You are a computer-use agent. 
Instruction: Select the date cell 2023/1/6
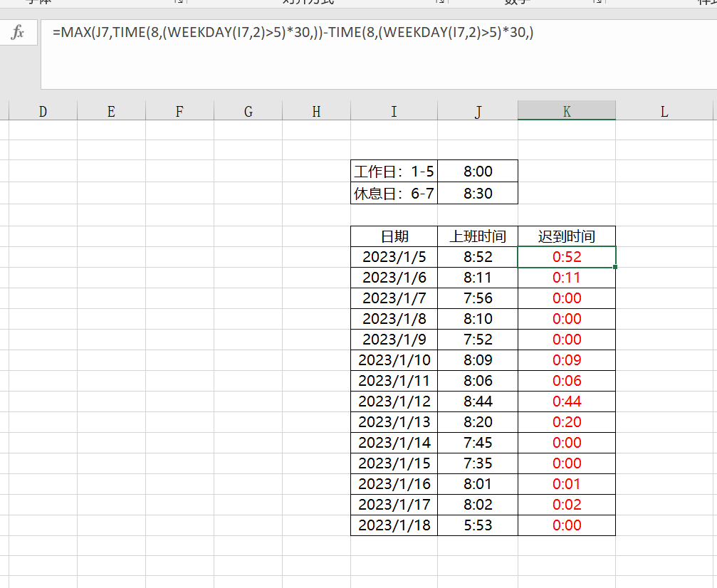394,278
